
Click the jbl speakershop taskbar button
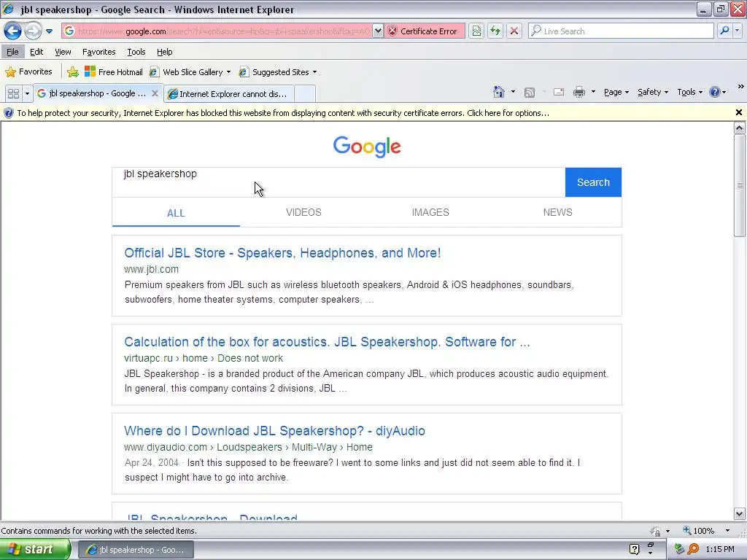coord(136,550)
